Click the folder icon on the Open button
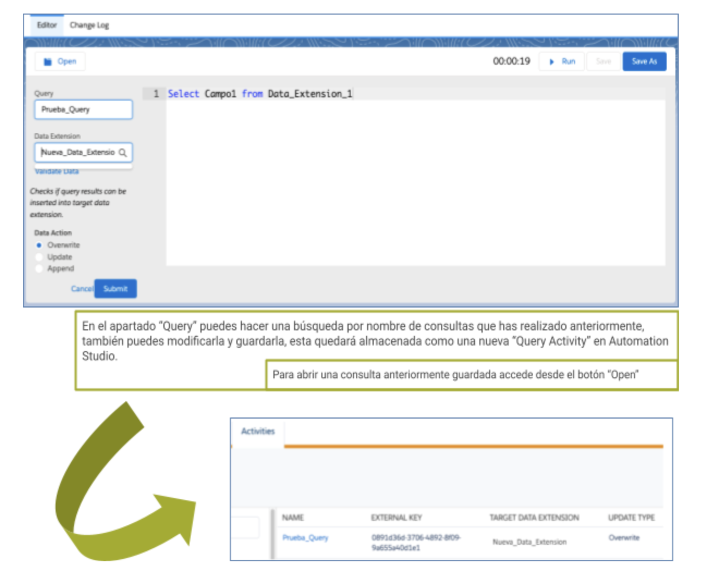Screen dimensions: 707x588 click(x=47, y=62)
